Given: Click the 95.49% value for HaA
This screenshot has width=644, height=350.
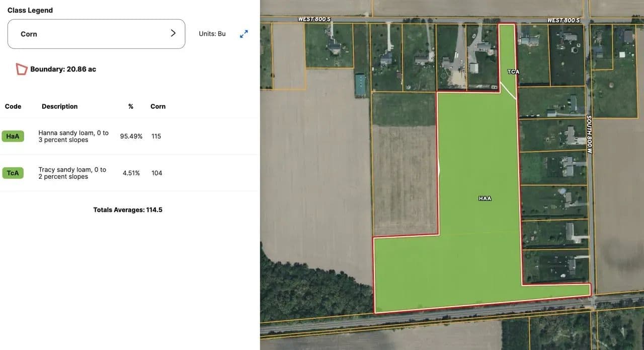Looking at the screenshot, I should [x=131, y=136].
